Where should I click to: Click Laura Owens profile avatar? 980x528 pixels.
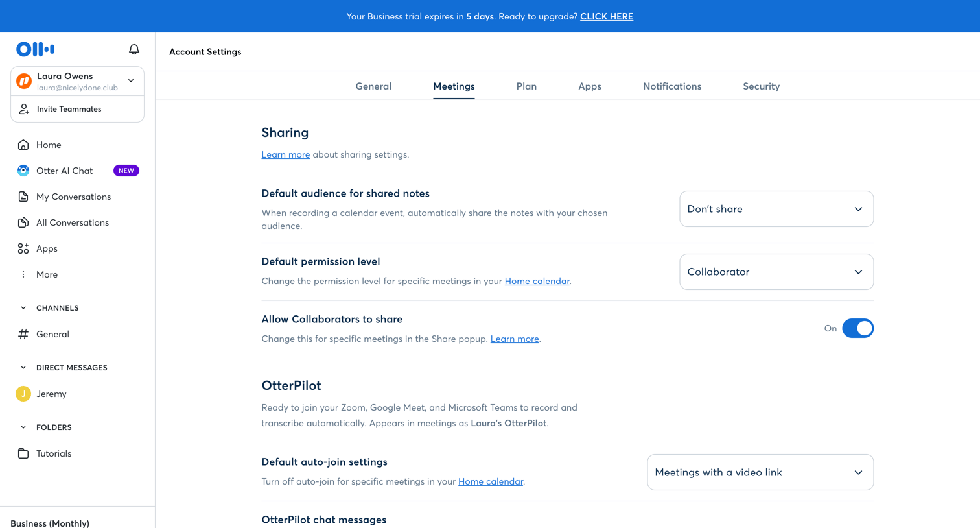24,81
